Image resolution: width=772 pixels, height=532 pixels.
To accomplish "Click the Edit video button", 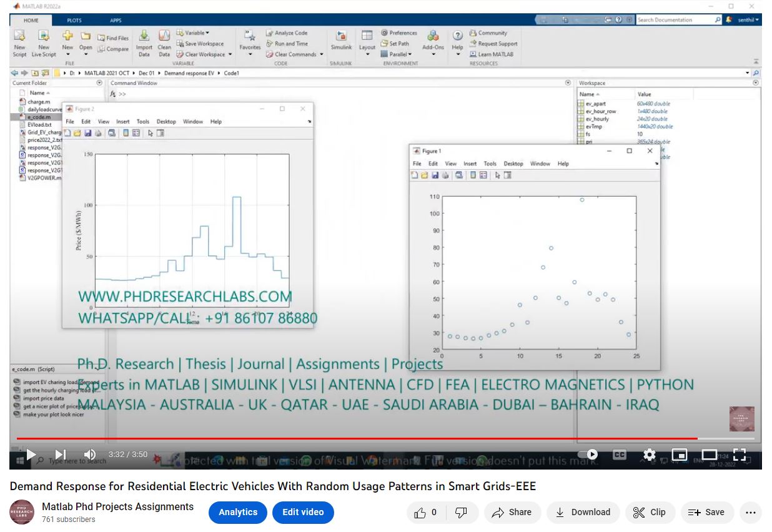I will [303, 513].
